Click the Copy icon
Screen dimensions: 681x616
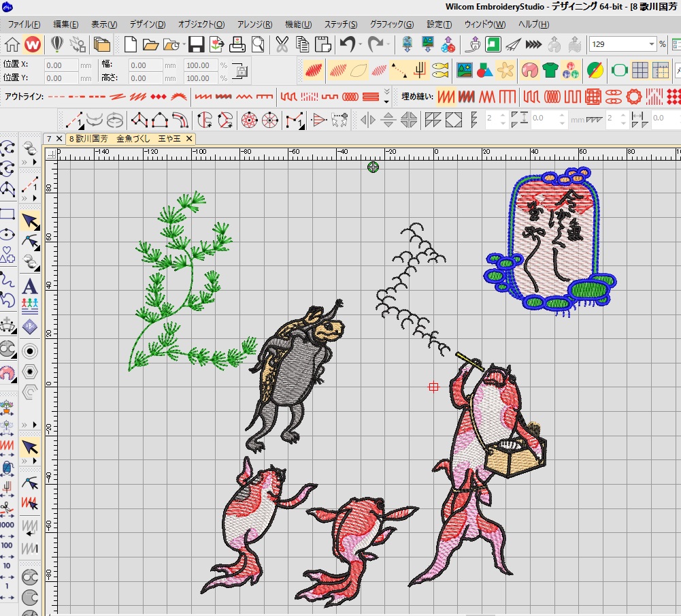pos(302,44)
